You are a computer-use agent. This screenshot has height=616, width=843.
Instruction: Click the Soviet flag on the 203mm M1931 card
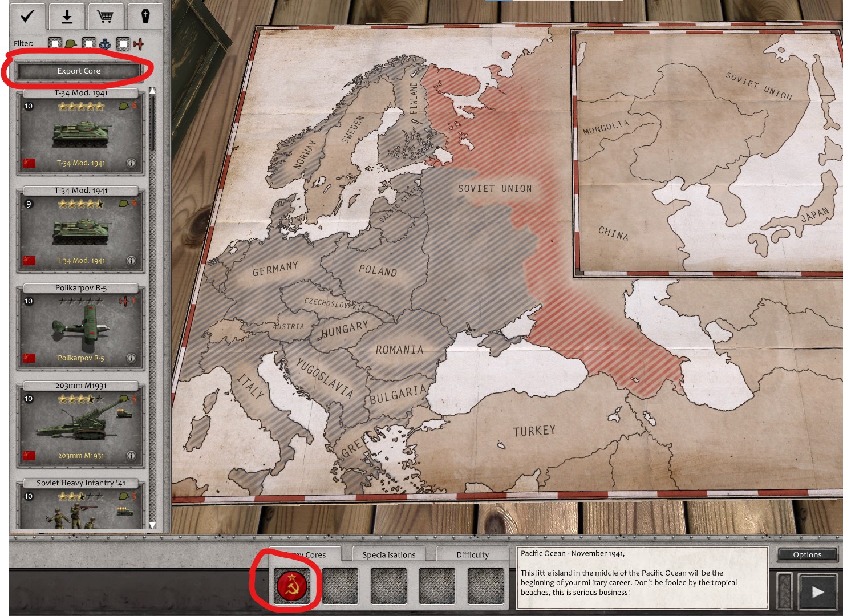coord(29,456)
